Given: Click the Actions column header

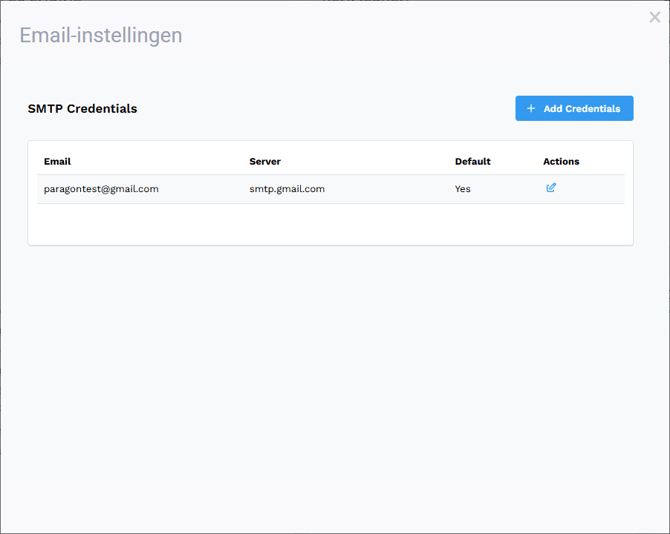Looking at the screenshot, I should [561, 161].
